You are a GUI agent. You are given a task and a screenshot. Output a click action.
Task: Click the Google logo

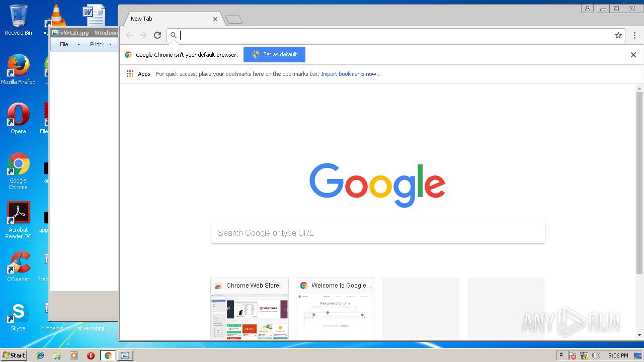tap(377, 185)
